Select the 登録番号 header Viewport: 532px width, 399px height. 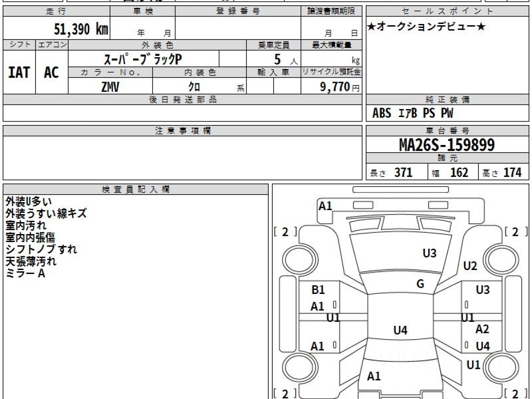tap(238, 12)
